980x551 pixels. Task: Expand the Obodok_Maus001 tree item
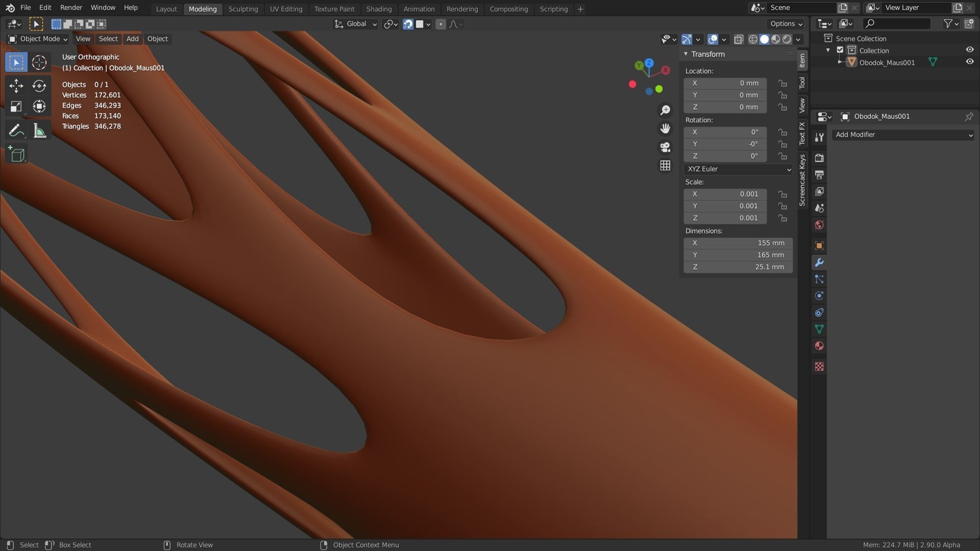840,62
